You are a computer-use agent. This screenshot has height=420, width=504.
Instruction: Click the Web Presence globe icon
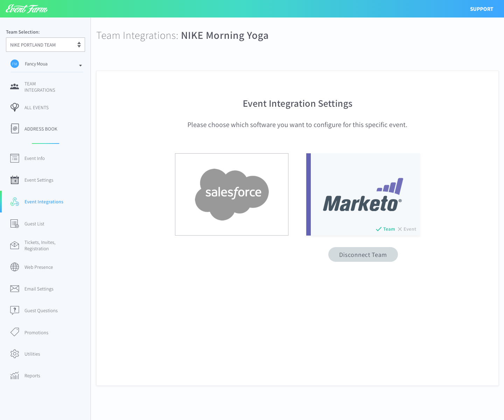(15, 267)
